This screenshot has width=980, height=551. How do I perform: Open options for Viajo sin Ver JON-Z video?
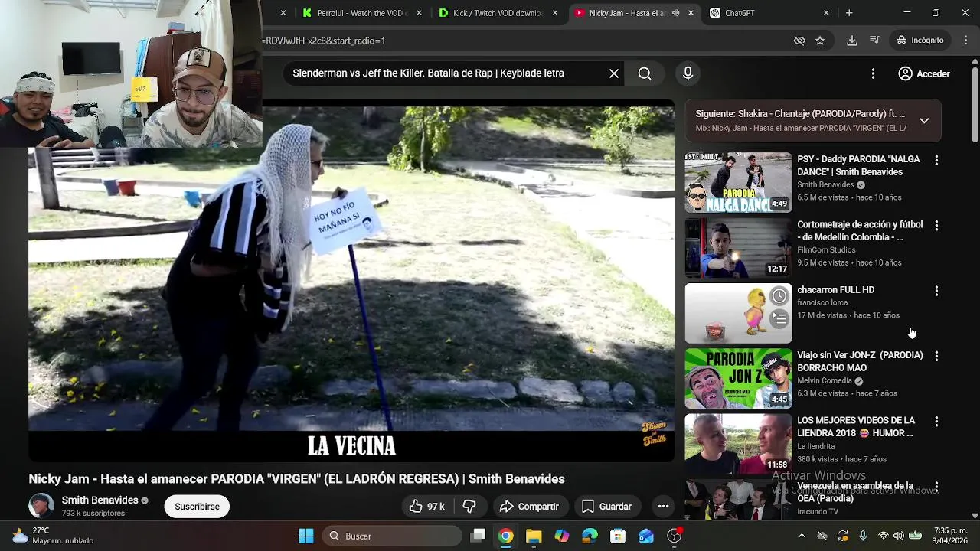tap(936, 357)
